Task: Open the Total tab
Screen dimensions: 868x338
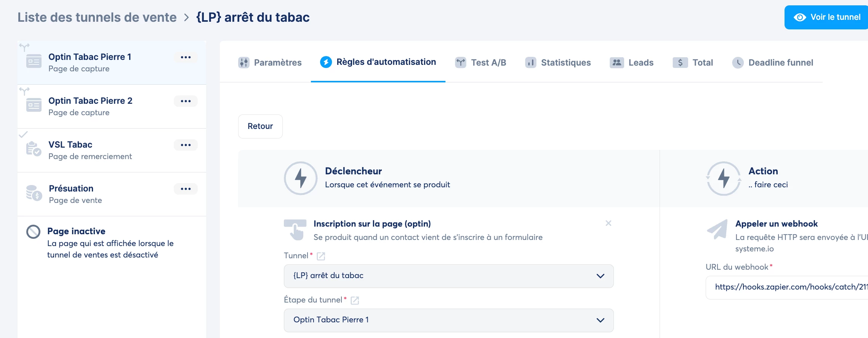Action: [x=693, y=63]
